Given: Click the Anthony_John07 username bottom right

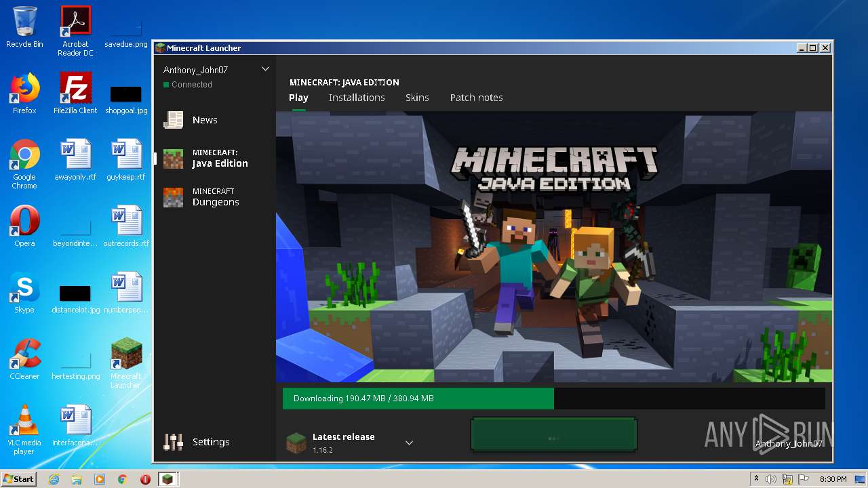Looking at the screenshot, I should [x=789, y=444].
